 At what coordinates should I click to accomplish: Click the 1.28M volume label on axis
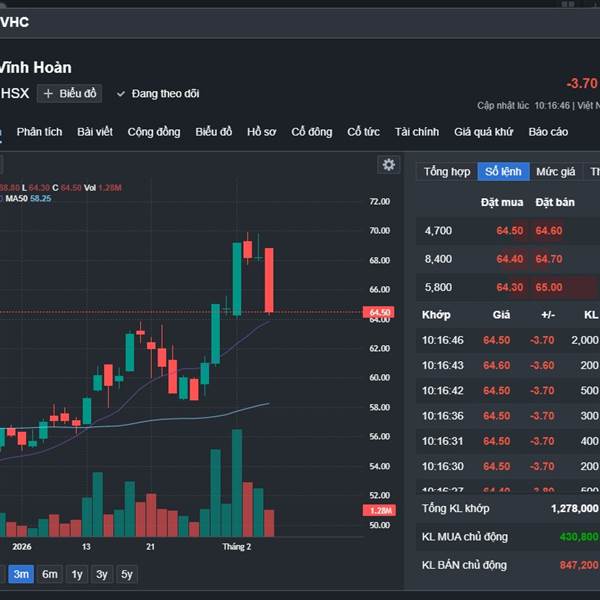click(380, 511)
